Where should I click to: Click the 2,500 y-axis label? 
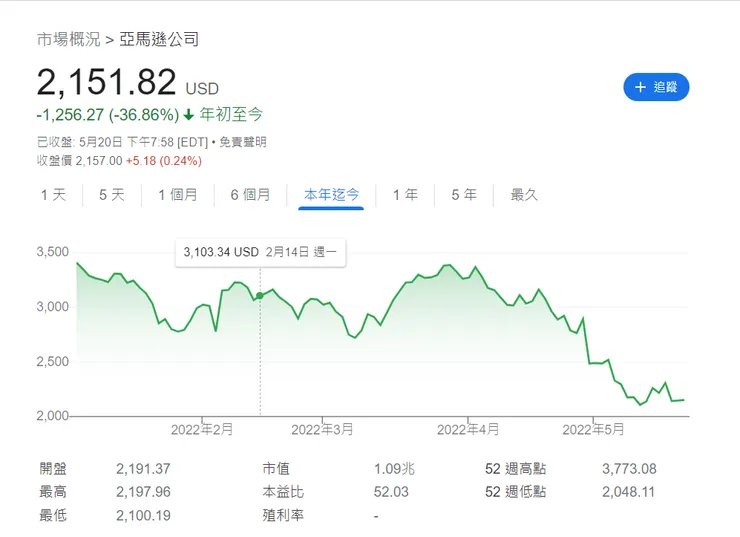point(52,361)
